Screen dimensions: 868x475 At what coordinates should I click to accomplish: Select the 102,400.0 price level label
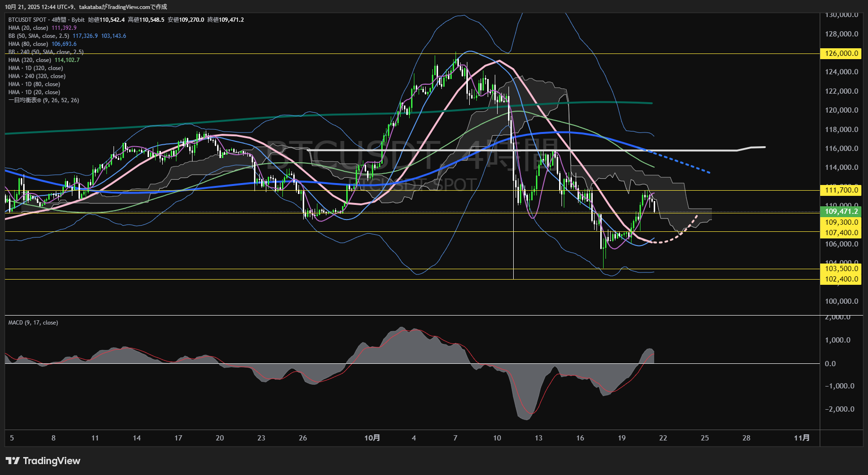tap(841, 279)
